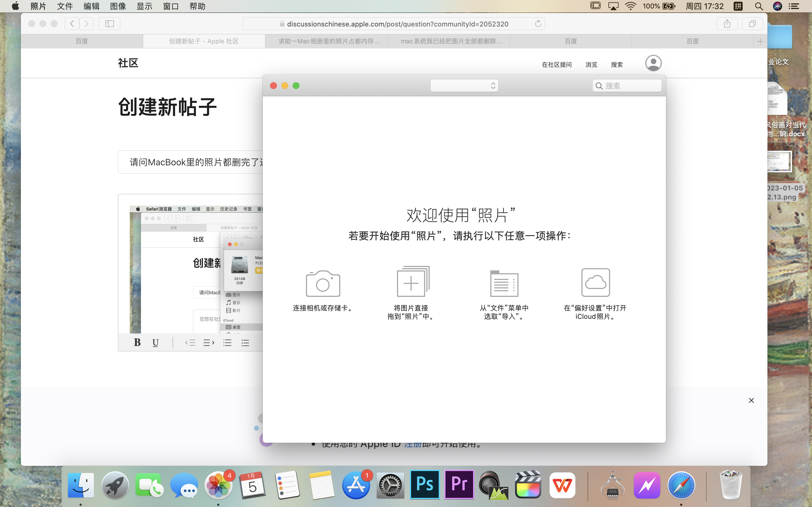Toggle the Safari sidebar button
This screenshot has width=812, height=507.
click(109, 24)
